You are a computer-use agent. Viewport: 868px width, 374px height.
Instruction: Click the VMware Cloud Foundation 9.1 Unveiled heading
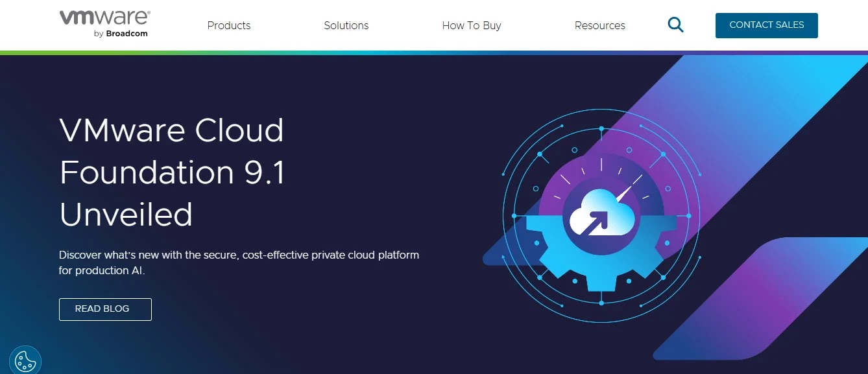(x=173, y=172)
